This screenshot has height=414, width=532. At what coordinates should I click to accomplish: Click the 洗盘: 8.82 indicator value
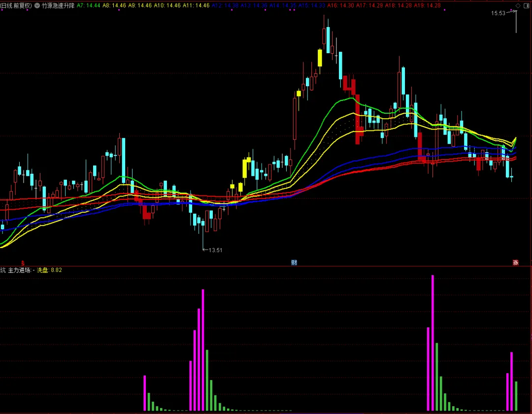50,270
